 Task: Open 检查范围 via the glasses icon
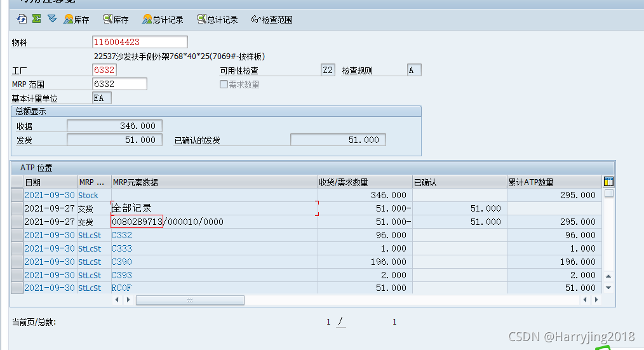271,19
